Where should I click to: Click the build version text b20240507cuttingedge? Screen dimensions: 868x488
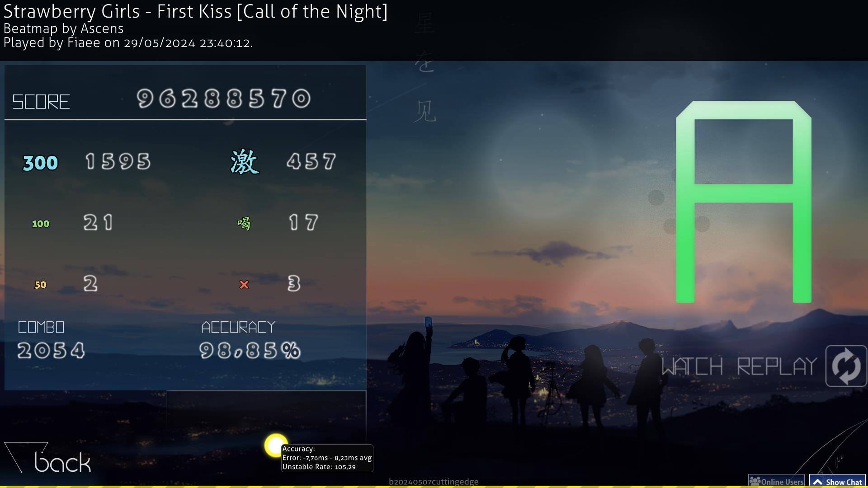coord(434,482)
